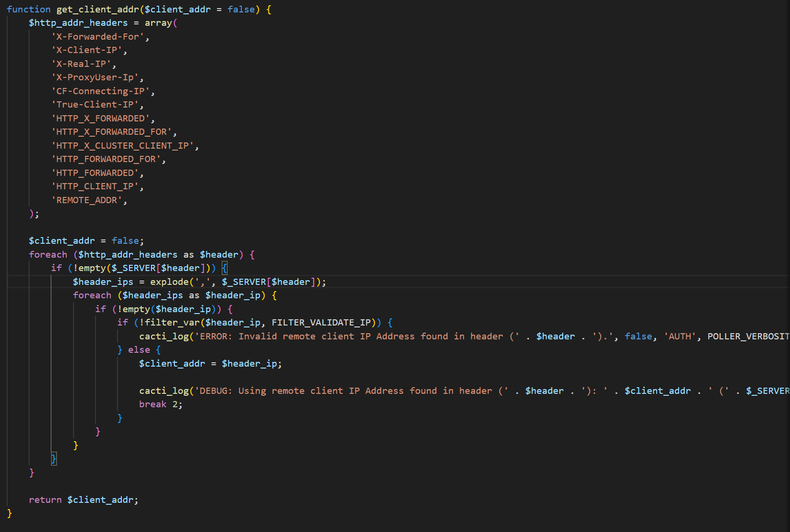Click the 'HTTP_X_FORWARDED' string
Viewport: 790px width, 532px height.
101,119
